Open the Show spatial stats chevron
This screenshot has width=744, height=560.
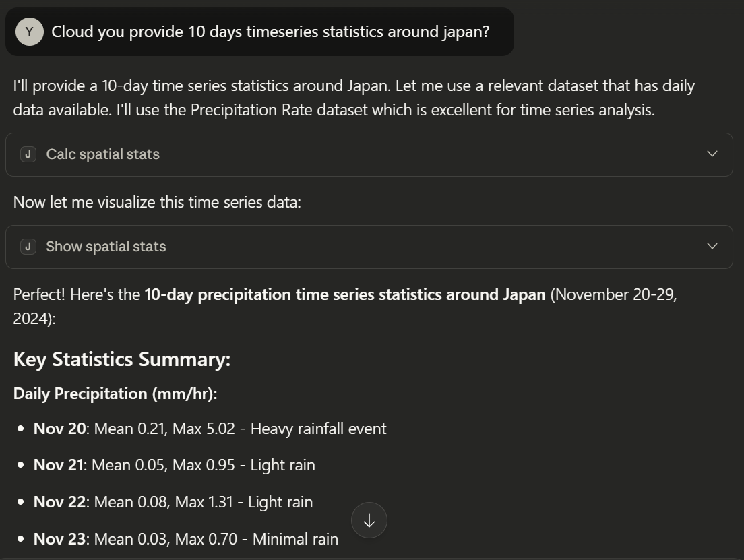point(712,247)
